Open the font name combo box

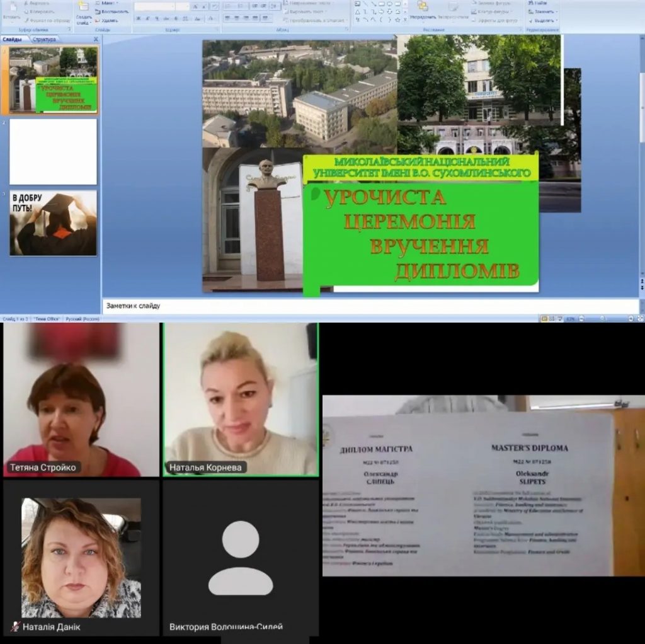[x=154, y=6]
